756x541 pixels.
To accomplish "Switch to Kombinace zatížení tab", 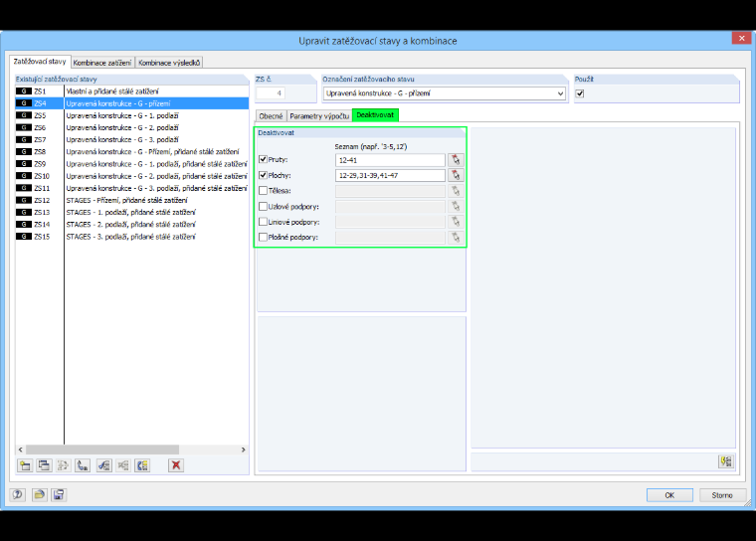I will coord(102,63).
